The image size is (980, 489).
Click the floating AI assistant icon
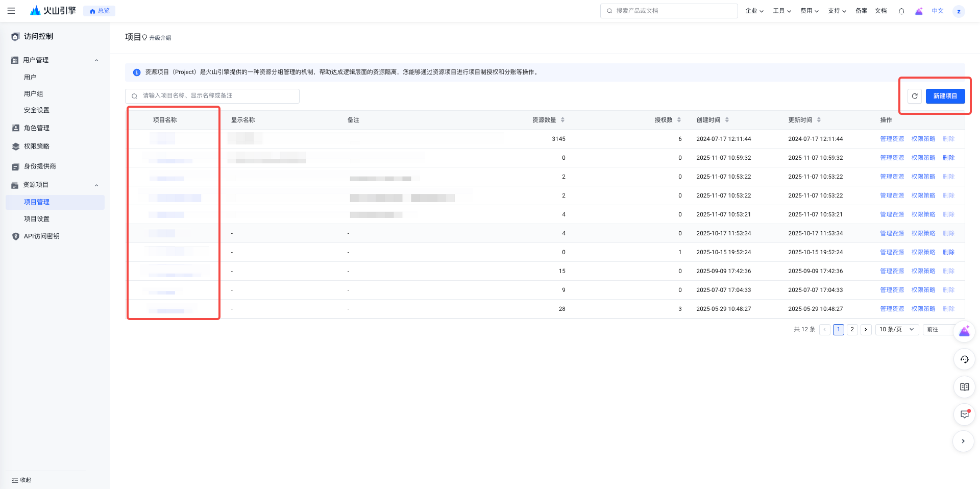click(x=964, y=331)
